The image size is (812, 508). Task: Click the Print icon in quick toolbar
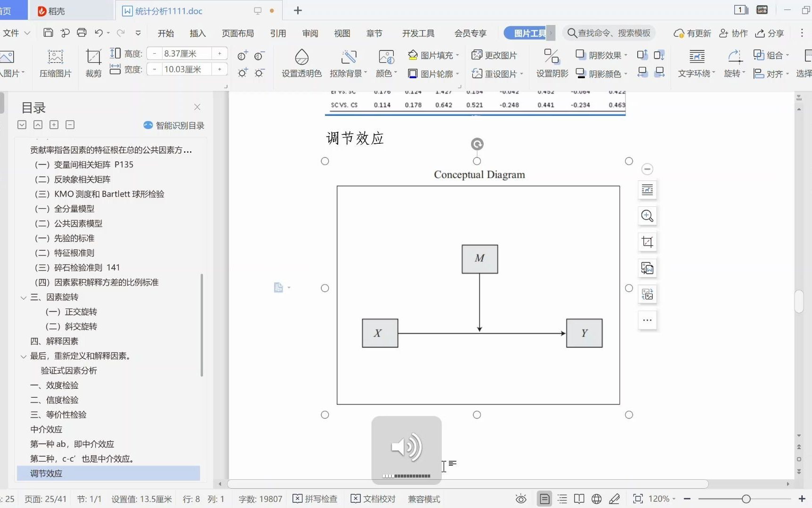tap(82, 33)
